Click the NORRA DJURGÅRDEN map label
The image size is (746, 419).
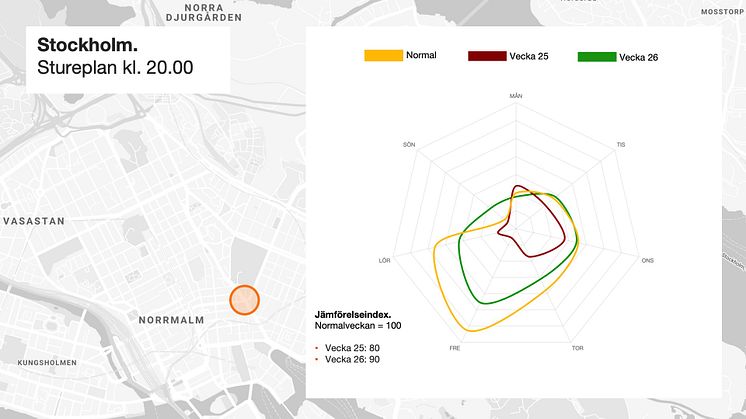(x=204, y=13)
